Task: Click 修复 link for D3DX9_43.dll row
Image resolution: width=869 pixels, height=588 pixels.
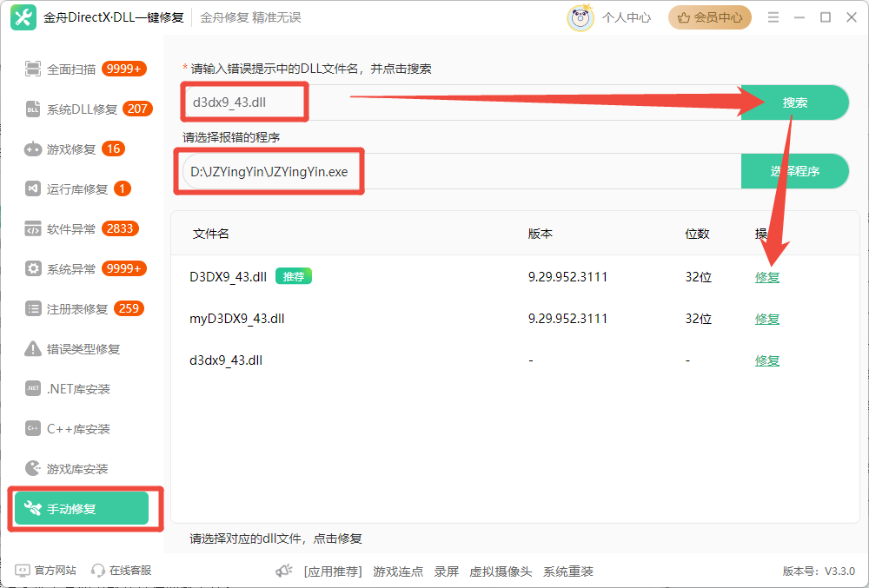Action: pyautogui.click(x=767, y=277)
